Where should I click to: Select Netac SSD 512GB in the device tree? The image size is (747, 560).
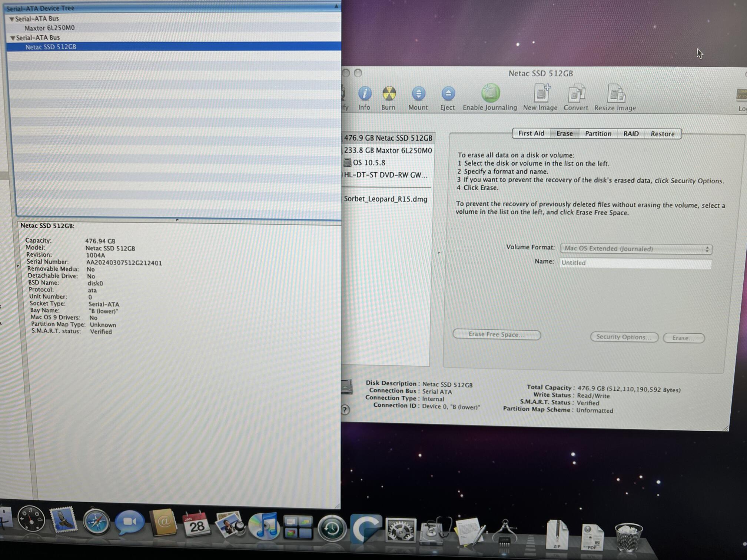coord(51,47)
